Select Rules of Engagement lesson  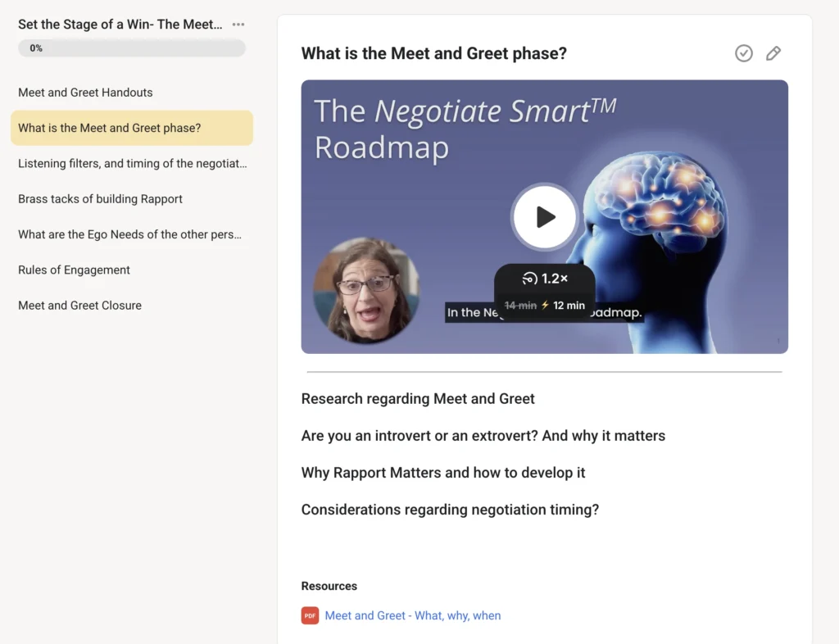pos(74,270)
